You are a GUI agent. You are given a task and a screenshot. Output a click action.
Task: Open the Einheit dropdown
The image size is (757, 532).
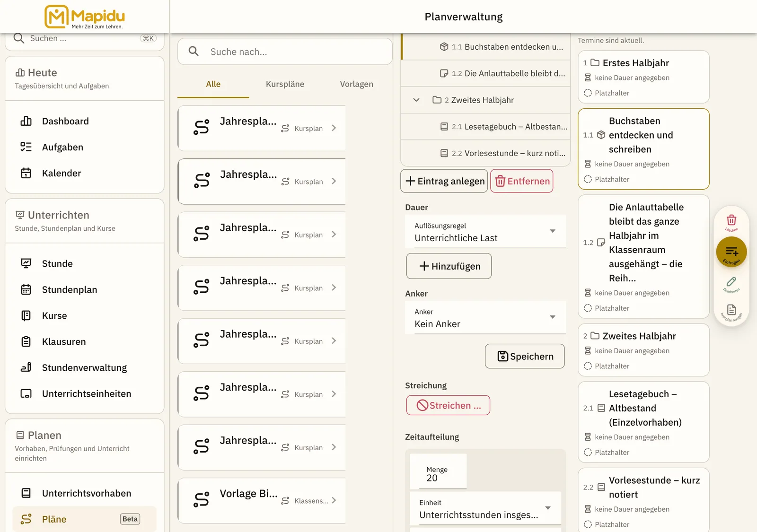(x=485, y=509)
